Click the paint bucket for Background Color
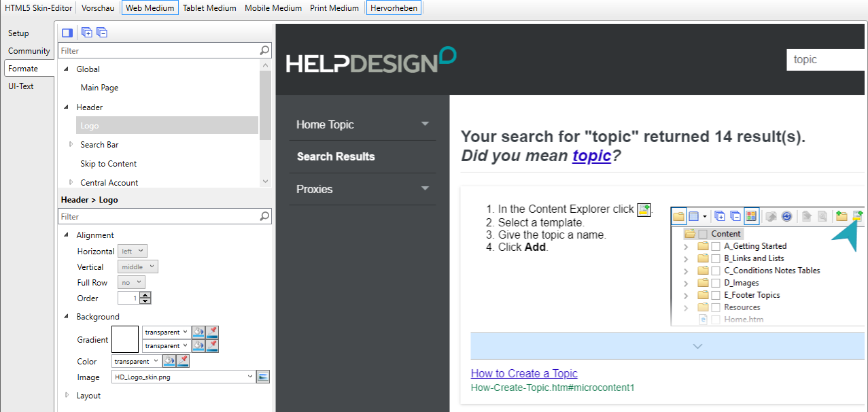 (169, 361)
